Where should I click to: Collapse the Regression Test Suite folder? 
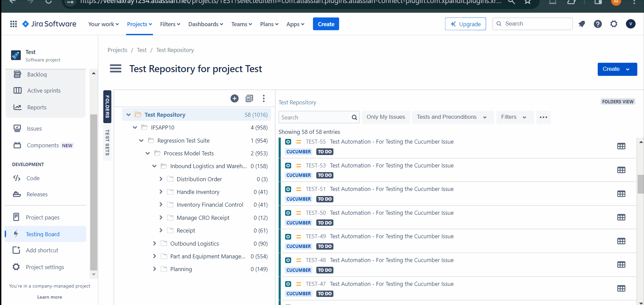pyautogui.click(x=141, y=140)
